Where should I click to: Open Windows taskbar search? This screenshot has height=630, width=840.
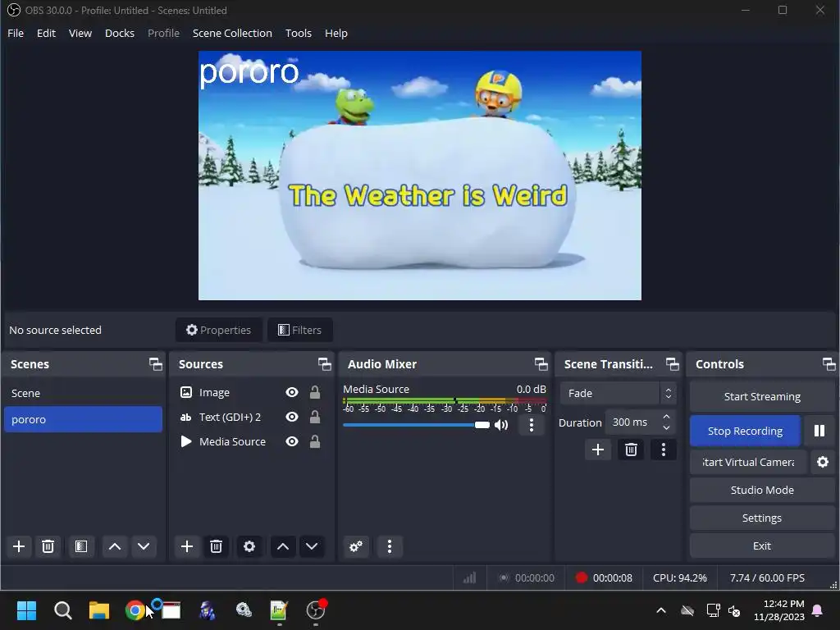tap(62, 610)
